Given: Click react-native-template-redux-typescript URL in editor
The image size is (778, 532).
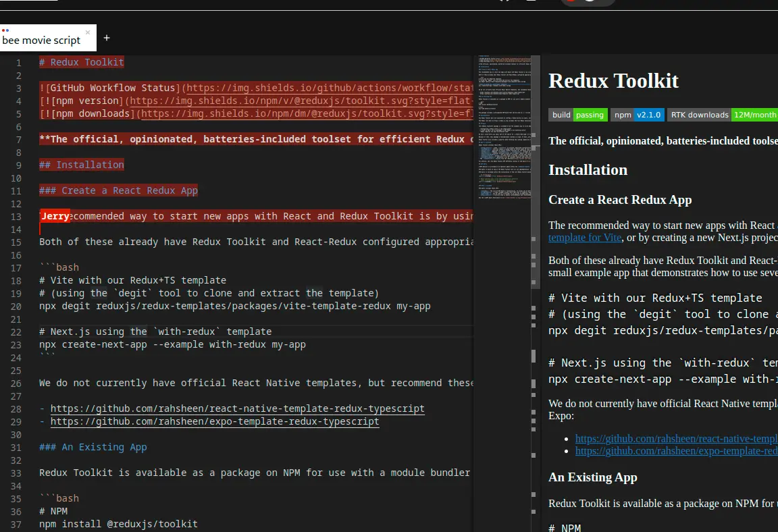Looking at the screenshot, I should point(237,408).
